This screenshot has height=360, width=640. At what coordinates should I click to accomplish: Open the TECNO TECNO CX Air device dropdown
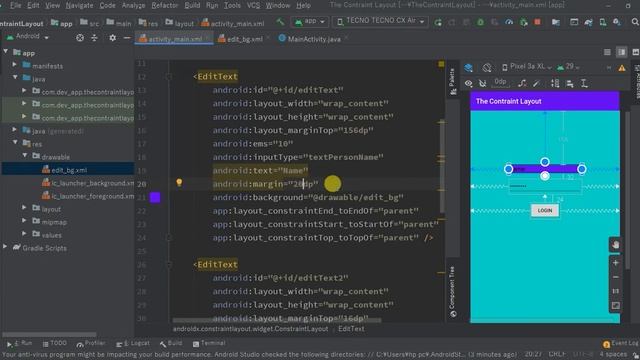tap(380, 21)
